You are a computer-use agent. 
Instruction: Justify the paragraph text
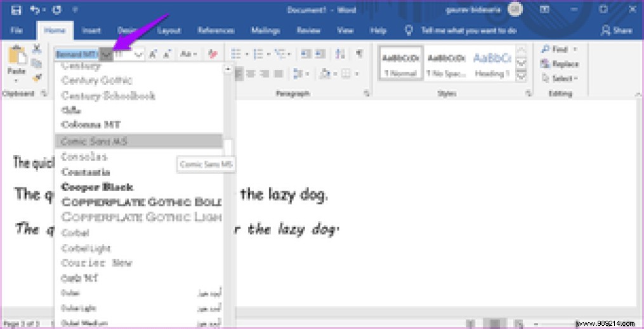pos(279,74)
